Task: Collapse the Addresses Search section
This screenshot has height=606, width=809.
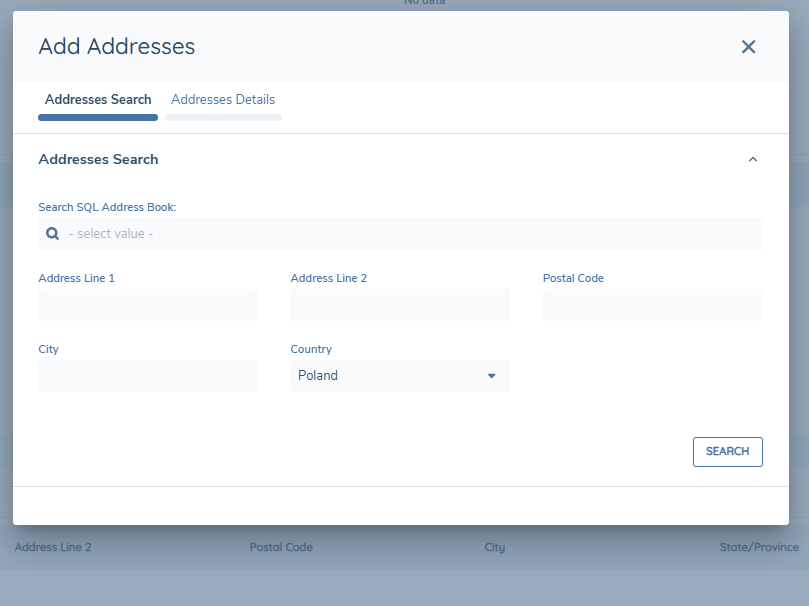Action: point(753,159)
